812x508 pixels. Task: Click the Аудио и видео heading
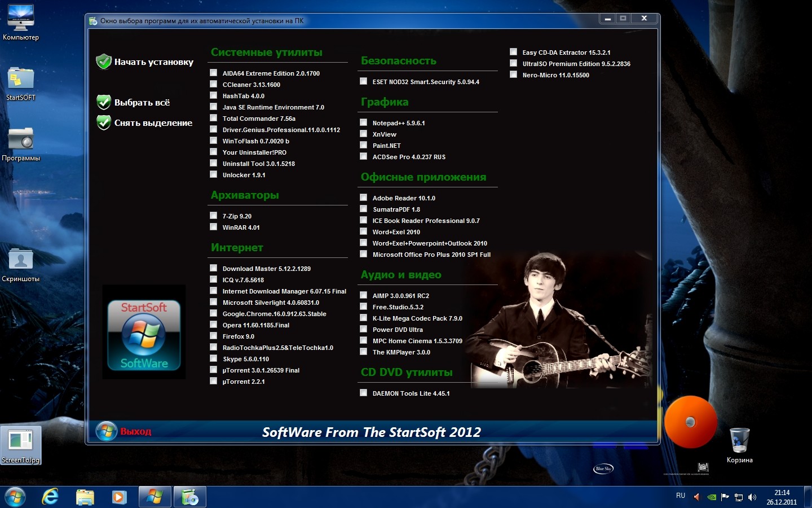click(x=401, y=275)
